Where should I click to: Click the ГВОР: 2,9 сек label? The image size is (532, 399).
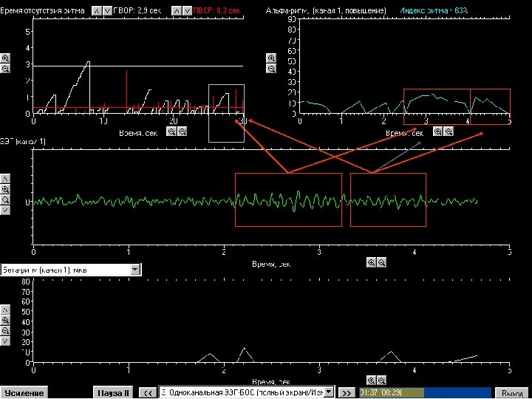pos(137,10)
